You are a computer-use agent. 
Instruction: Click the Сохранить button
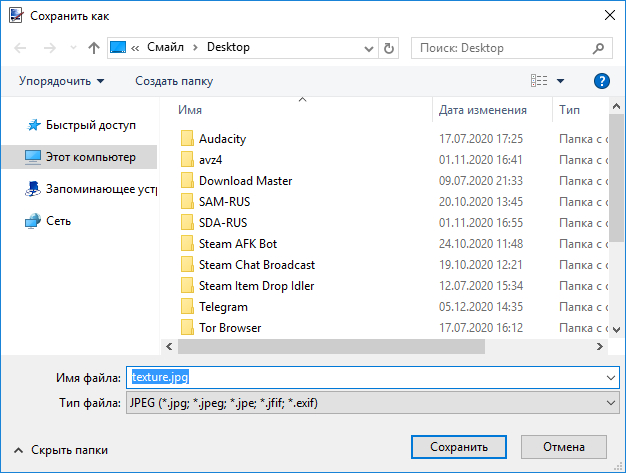pos(452,447)
